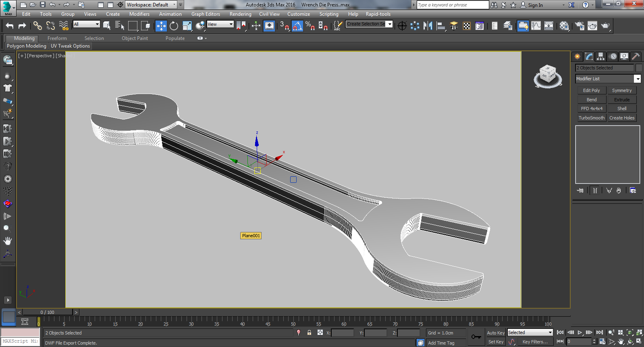Activate the Select and Move tool

coord(161,26)
